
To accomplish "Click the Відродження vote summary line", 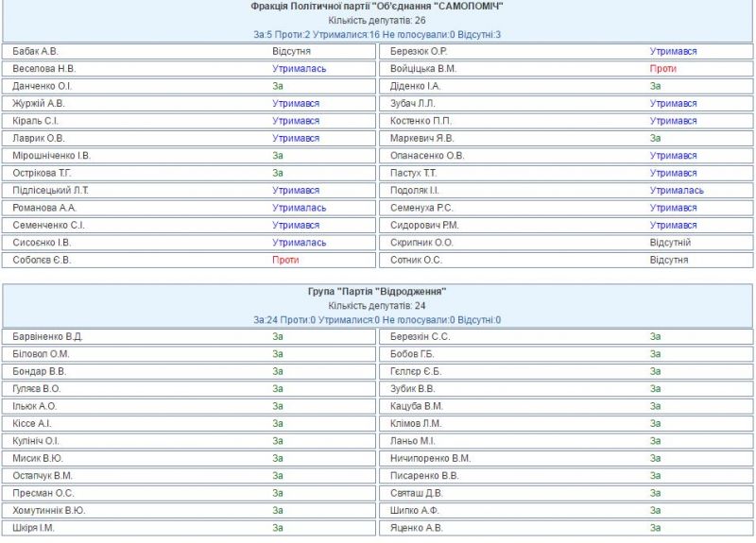I will [377, 320].
